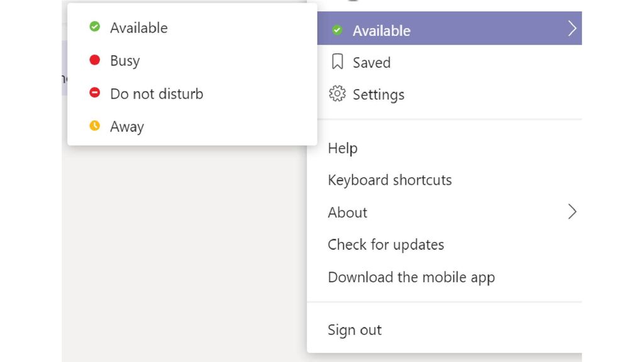Expand the Available status submenu chevron
Screen dimensions: 644x362
(x=572, y=28)
